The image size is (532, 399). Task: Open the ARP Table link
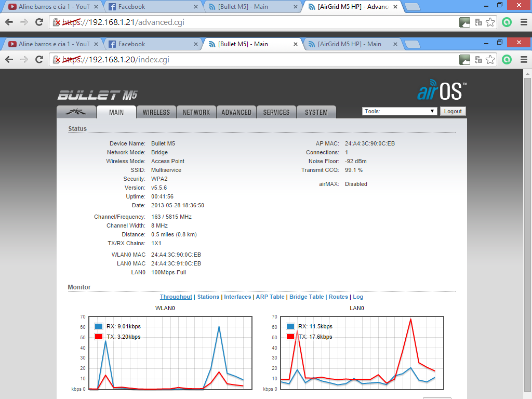[270, 297]
